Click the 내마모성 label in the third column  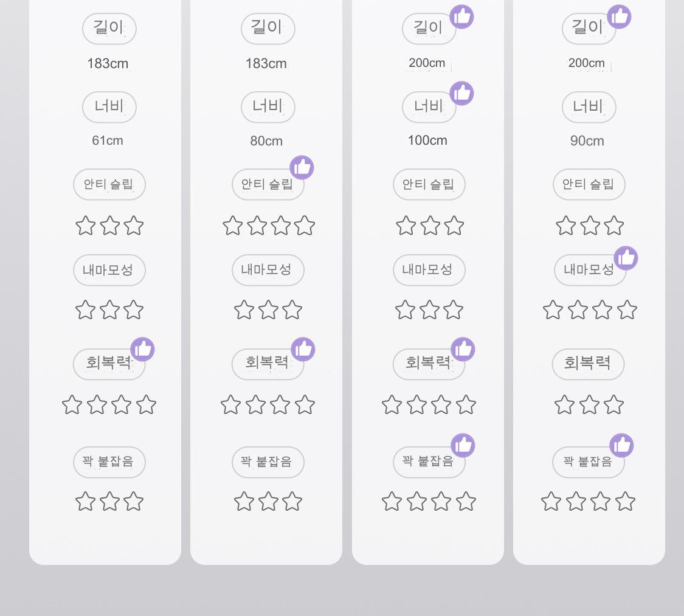429,270
